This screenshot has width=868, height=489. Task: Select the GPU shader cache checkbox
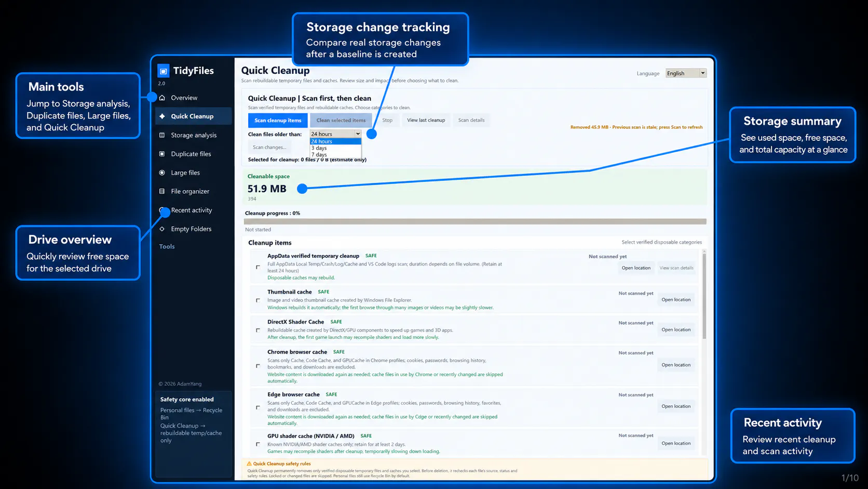click(x=258, y=444)
